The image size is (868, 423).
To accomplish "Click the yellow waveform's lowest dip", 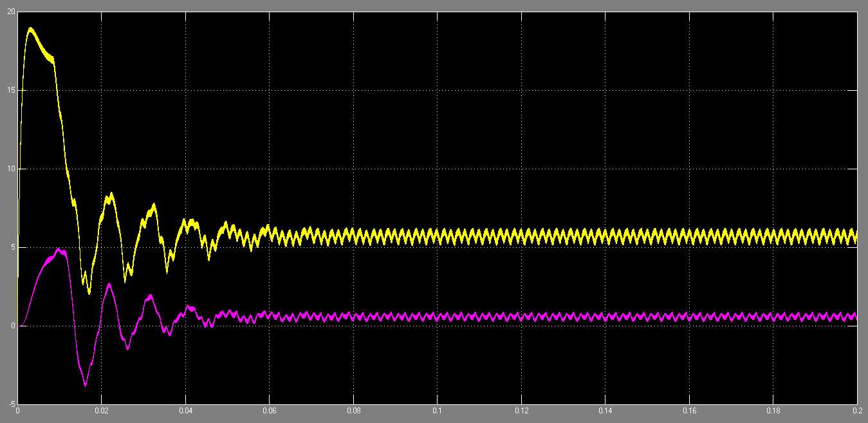I will click(89, 293).
